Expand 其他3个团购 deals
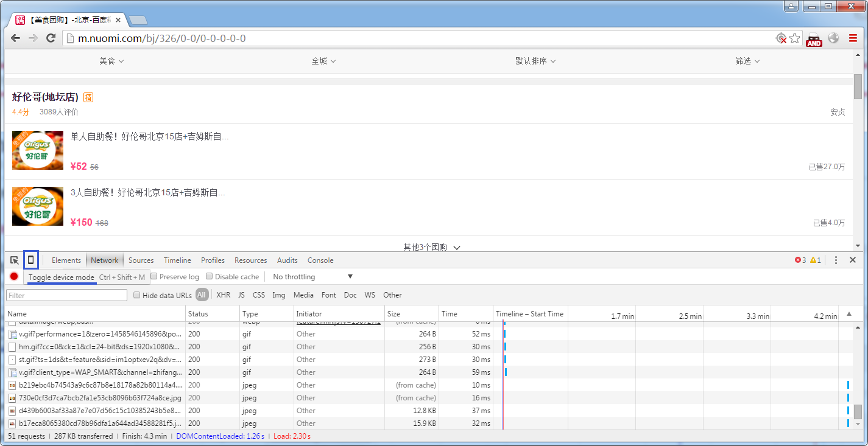Screen dimensions: 868x446 431,247
